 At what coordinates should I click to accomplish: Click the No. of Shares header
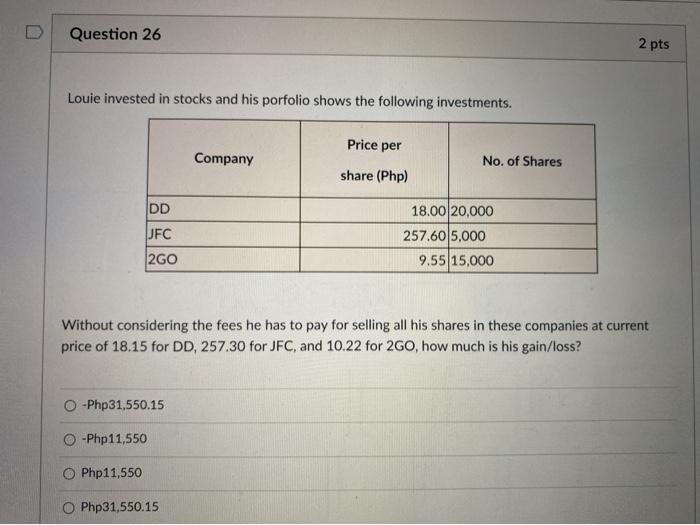[522, 161]
